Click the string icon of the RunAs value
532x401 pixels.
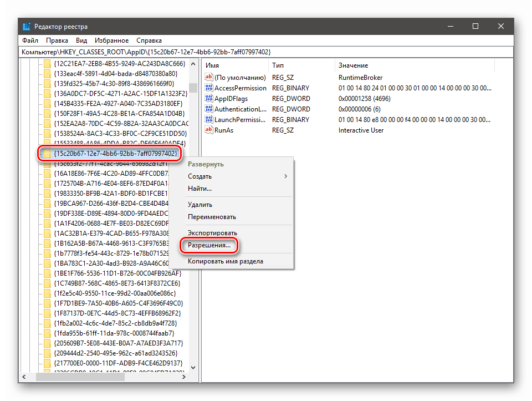click(x=209, y=130)
